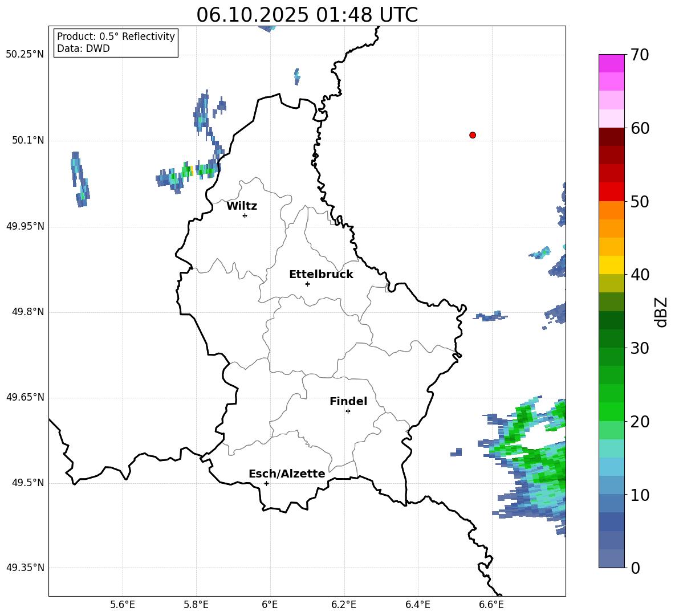This screenshot has height=616, width=675.
Task: Click the Ettelbruck station cross marker
Action: tap(307, 284)
